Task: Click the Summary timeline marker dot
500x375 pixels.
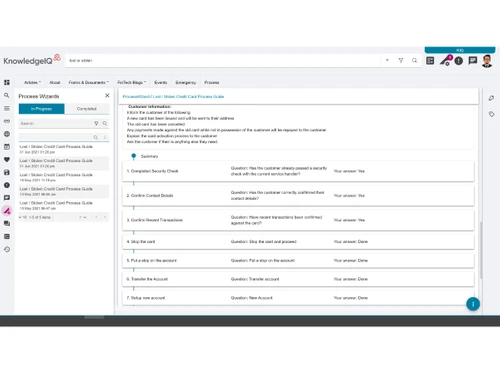Action: 134,156
